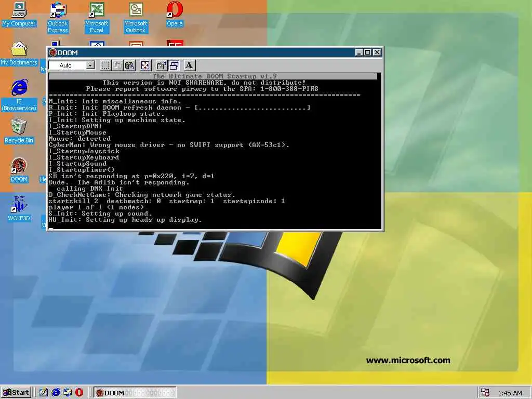This screenshot has height=399, width=532.
Task: Click the 'R_Init: Init DOOM refresh daemon' line
Action: click(179, 108)
